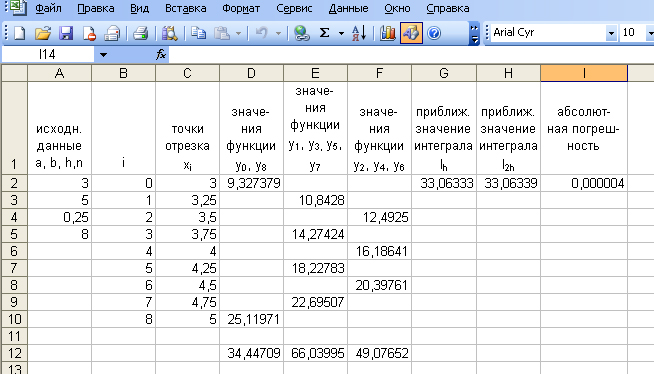Open the Вид menu
Image resolution: width=654 pixels, height=374 pixels.
139,8
